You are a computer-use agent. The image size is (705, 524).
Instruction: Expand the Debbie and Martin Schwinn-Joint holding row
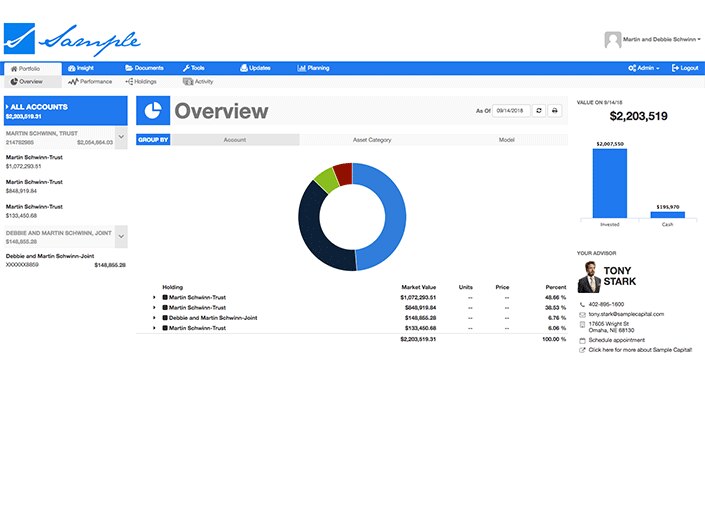pos(154,318)
